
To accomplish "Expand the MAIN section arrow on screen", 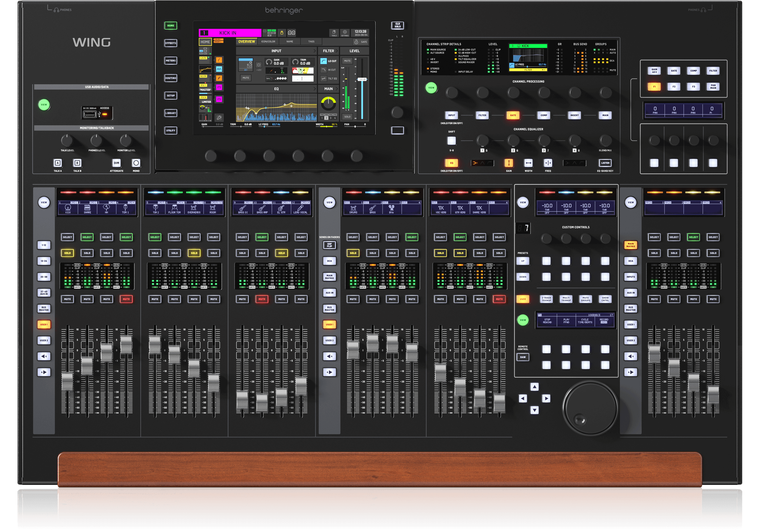I will click(x=337, y=89).
